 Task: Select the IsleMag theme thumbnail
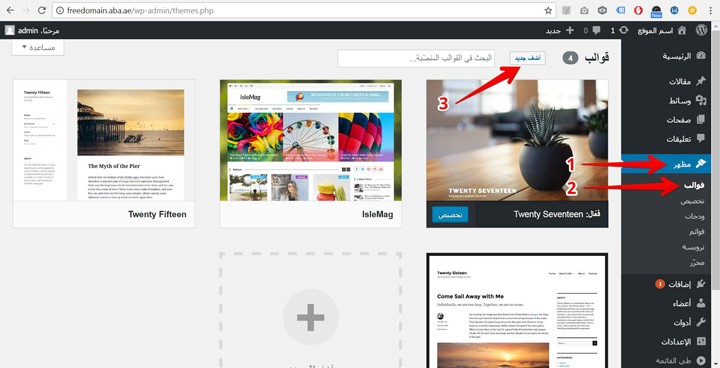(x=311, y=140)
